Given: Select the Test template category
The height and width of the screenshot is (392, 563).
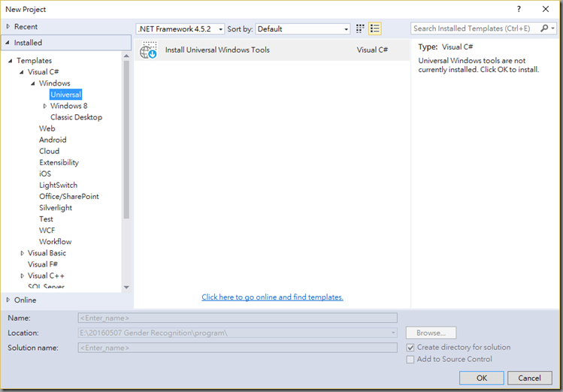Looking at the screenshot, I should 46,219.
